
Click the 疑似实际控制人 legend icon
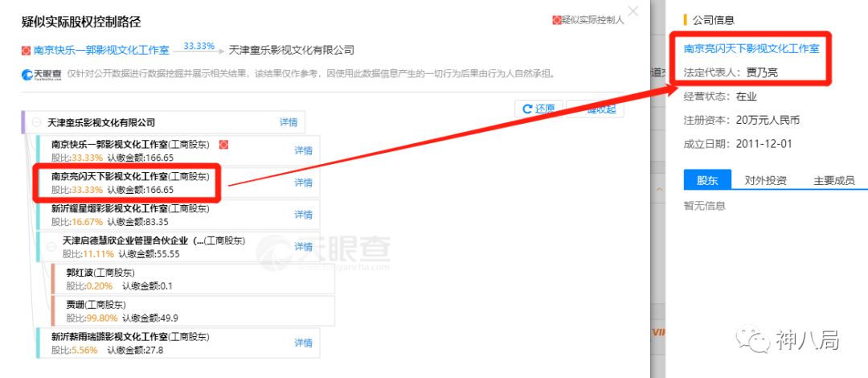pos(557,20)
